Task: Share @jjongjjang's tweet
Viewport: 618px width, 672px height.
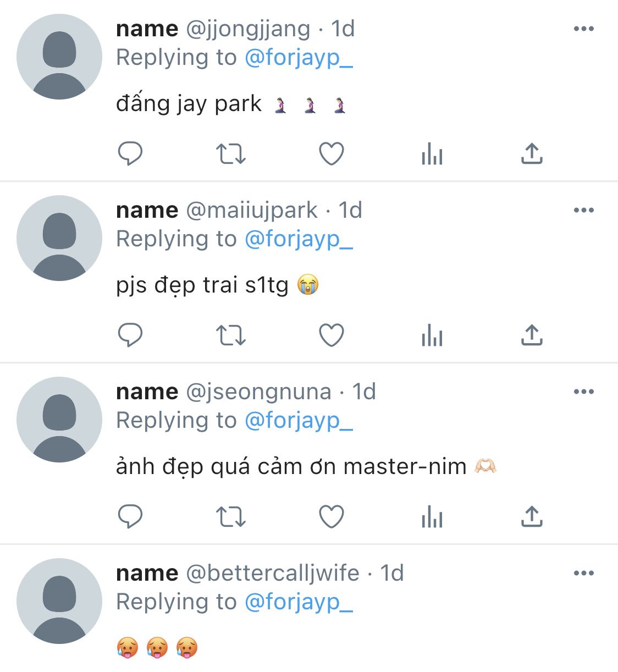Action: [532, 153]
